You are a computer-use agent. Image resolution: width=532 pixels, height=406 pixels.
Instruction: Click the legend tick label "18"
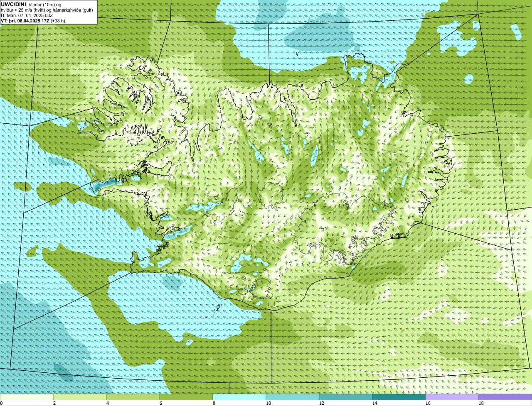pos(481,403)
